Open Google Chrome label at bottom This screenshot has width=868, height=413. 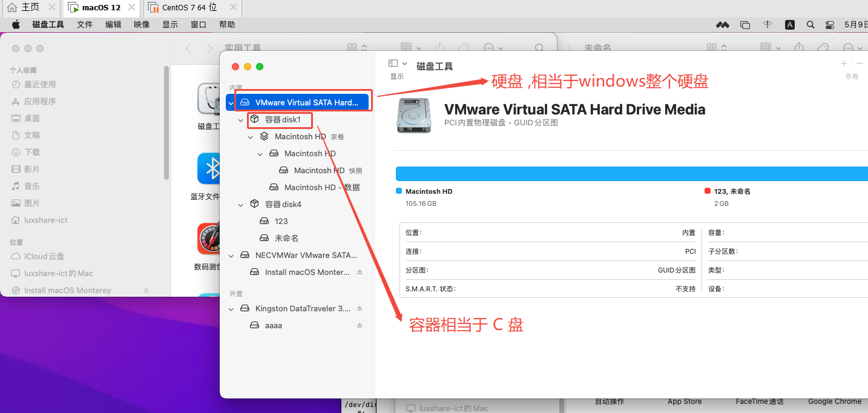tap(835, 401)
